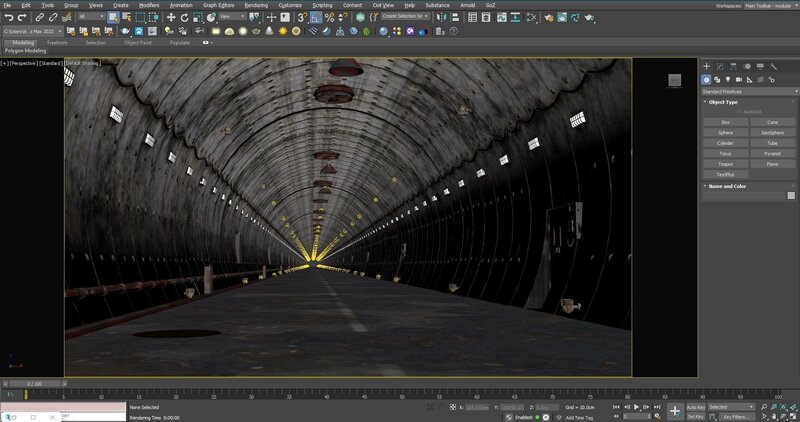Toggle Auto Key animation mode
800x422 pixels.
pyautogui.click(x=695, y=407)
